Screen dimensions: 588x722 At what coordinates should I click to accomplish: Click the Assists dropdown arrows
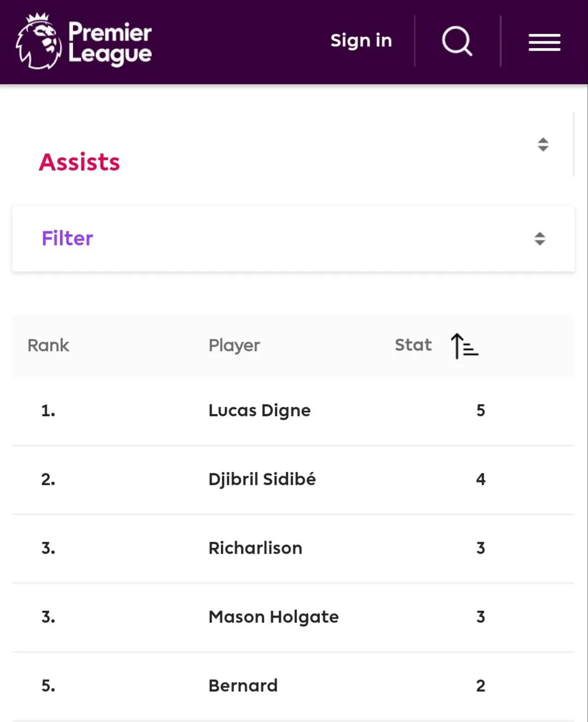pos(543,144)
